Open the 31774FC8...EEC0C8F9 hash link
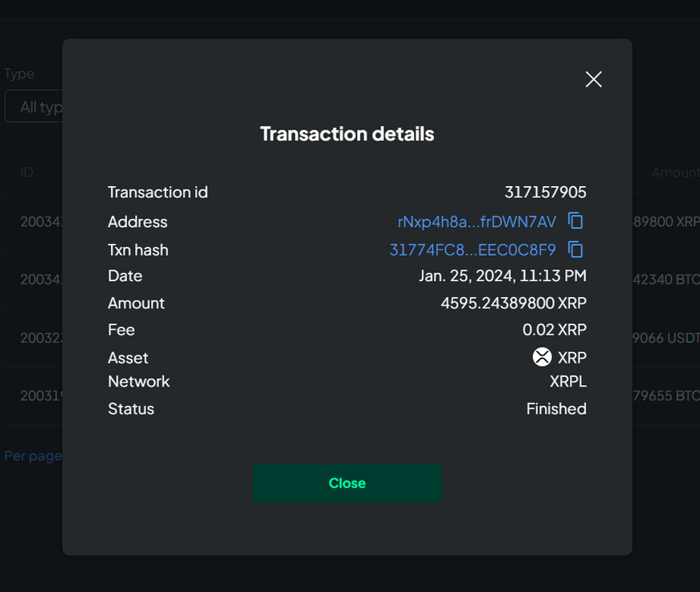The height and width of the screenshot is (592, 700). (472, 250)
